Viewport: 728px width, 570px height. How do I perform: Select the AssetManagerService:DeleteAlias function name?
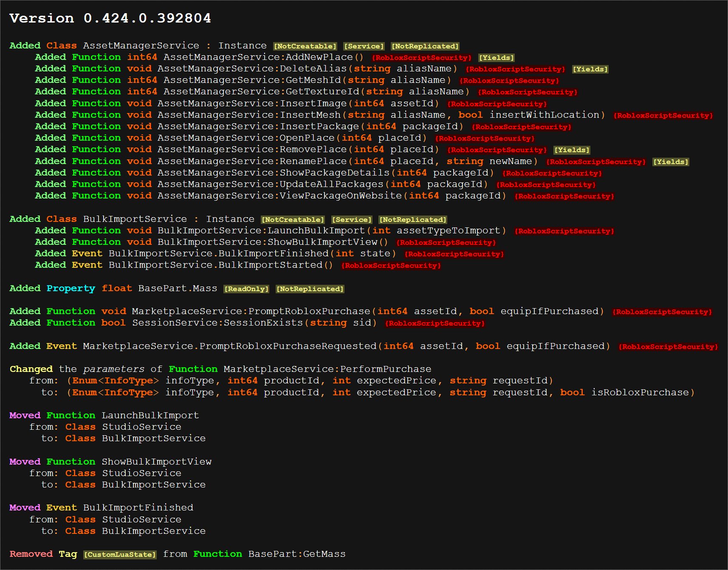coord(252,68)
